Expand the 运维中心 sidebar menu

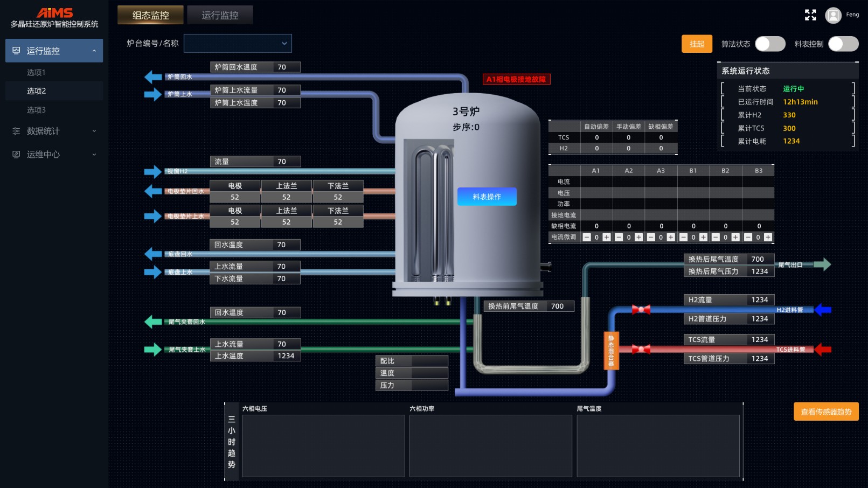point(54,155)
